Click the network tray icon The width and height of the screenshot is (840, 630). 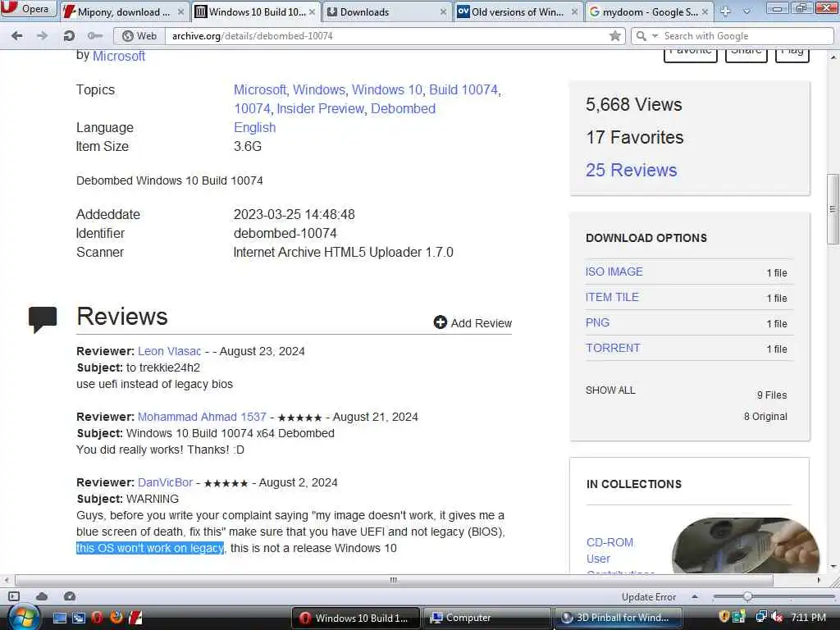pyautogui.click(x=760, y=617)
